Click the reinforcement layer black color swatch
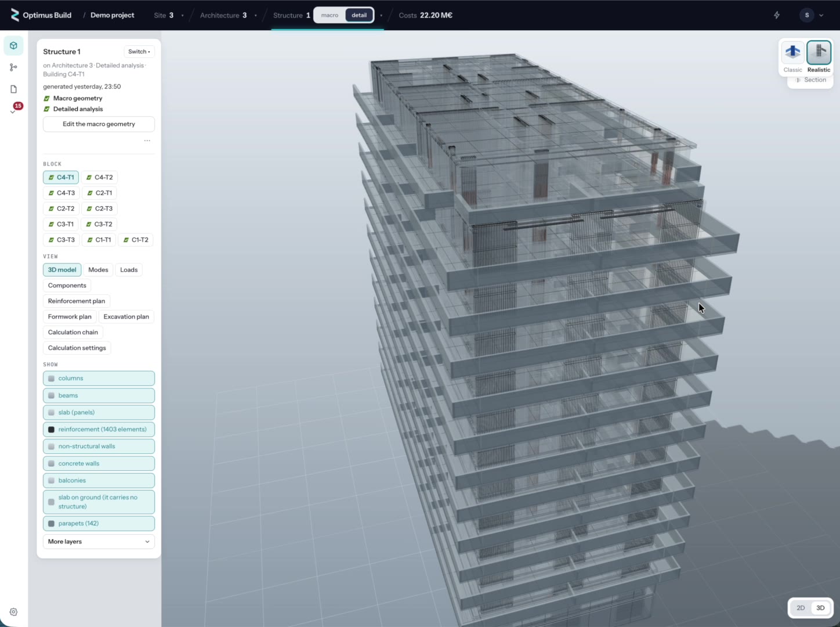Screen dimensions: 840x627 (51, 430)
